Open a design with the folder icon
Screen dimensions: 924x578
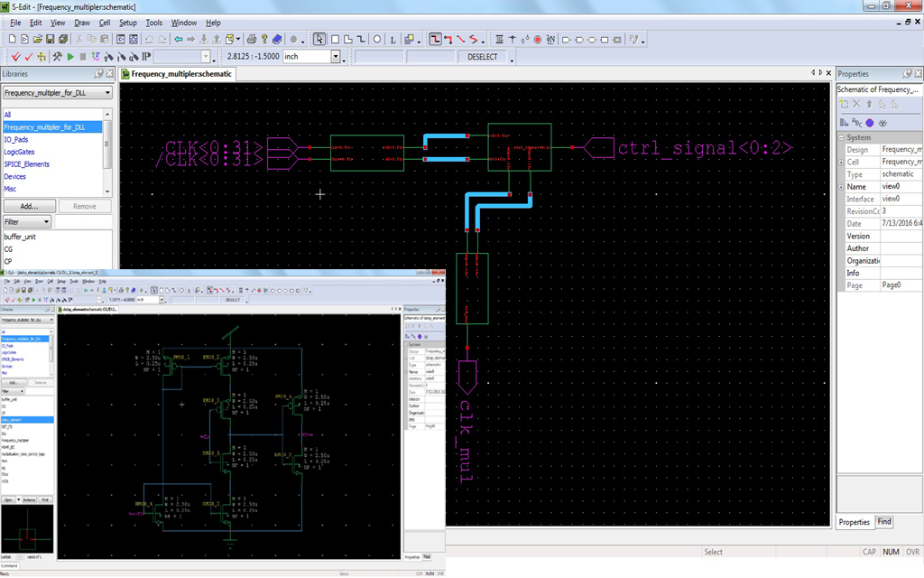[38, 40]
